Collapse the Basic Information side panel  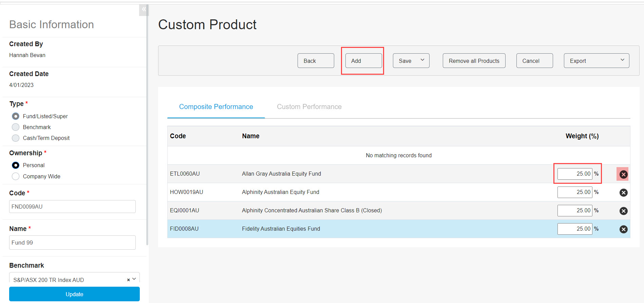point(144,10)
